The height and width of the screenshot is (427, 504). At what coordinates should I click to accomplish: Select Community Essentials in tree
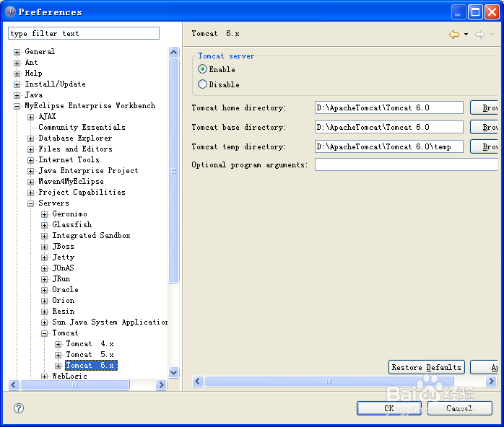82,127
